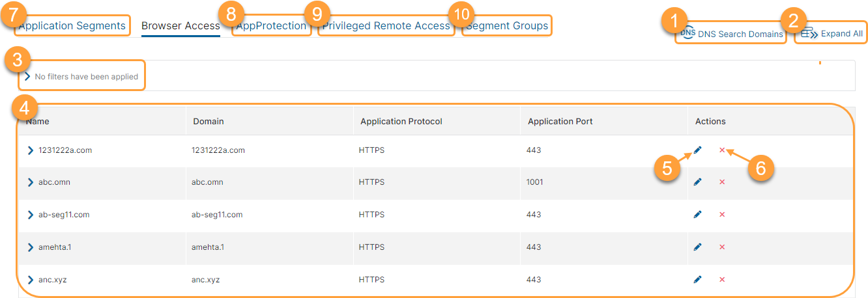Delete the amehta.1 entry
868x298 pixels.
pos(722,247)
